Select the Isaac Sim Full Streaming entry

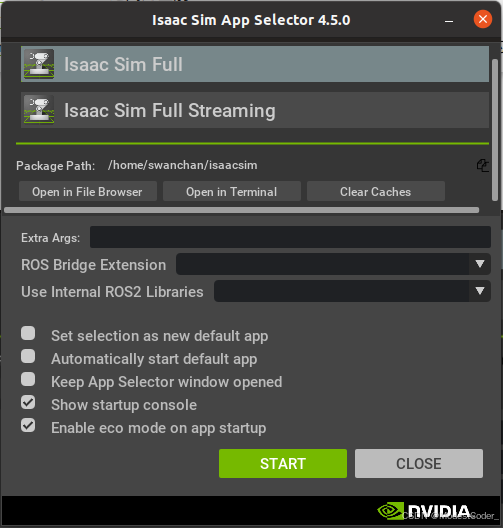click(x=255, y=110)
